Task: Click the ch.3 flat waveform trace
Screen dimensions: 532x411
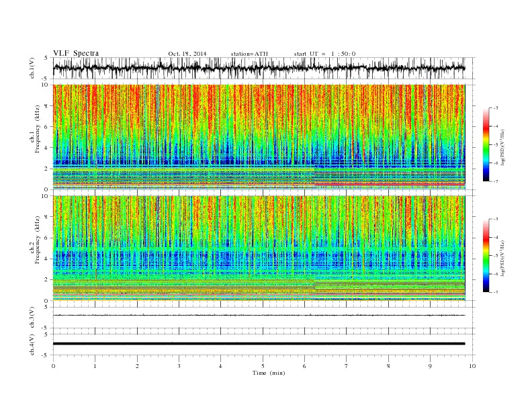Action: pos(259,316)
